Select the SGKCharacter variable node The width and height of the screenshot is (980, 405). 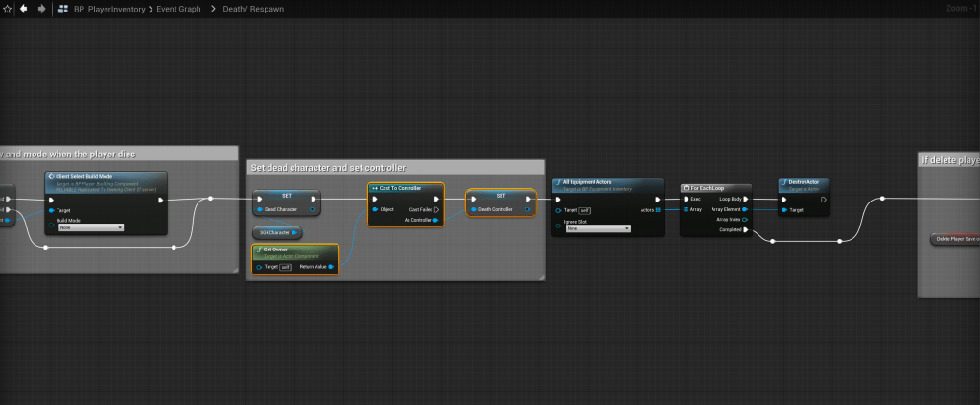click(x=277, y=233)
